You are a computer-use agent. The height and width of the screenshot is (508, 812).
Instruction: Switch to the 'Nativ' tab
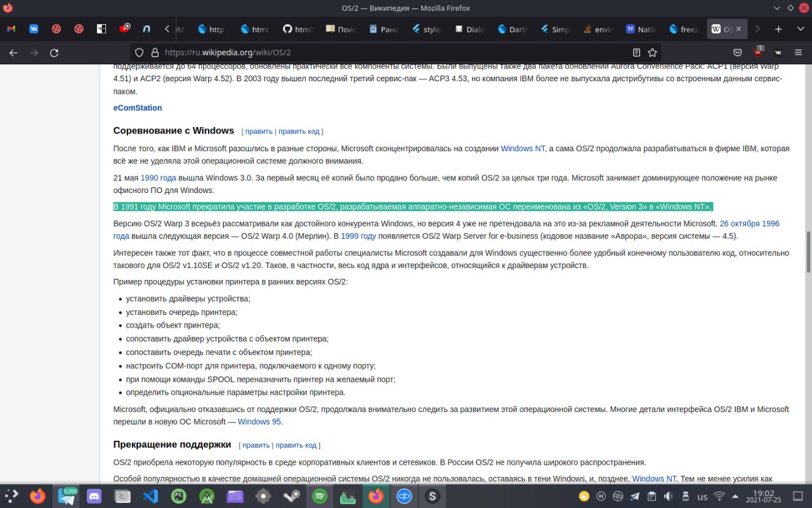pyautogui.click(x=641, y=29)
